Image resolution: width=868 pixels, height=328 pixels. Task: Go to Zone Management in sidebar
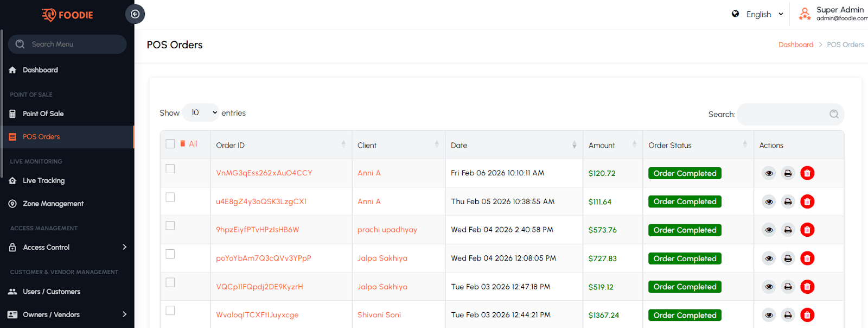(53, 204)
